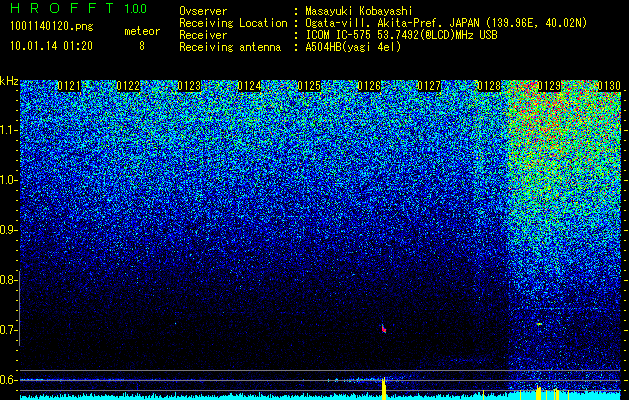Click the Receiving antenna field label

[x=230, y=47]
